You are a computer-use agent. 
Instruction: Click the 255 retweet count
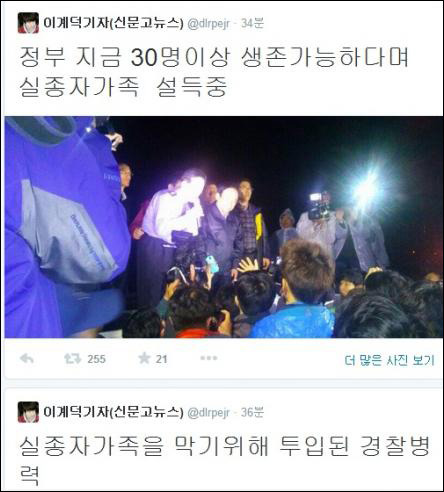tap(96, 359)
